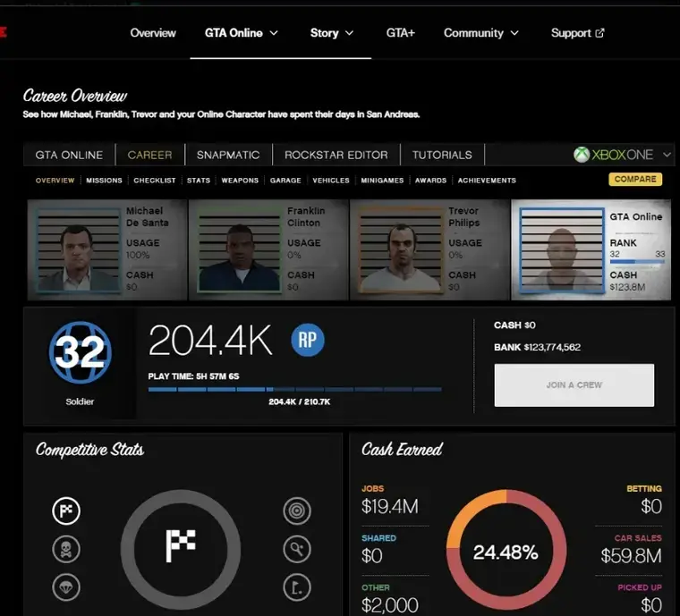Select the golf flag stat icon
This screenshot has width=680, height=616.
297,587
